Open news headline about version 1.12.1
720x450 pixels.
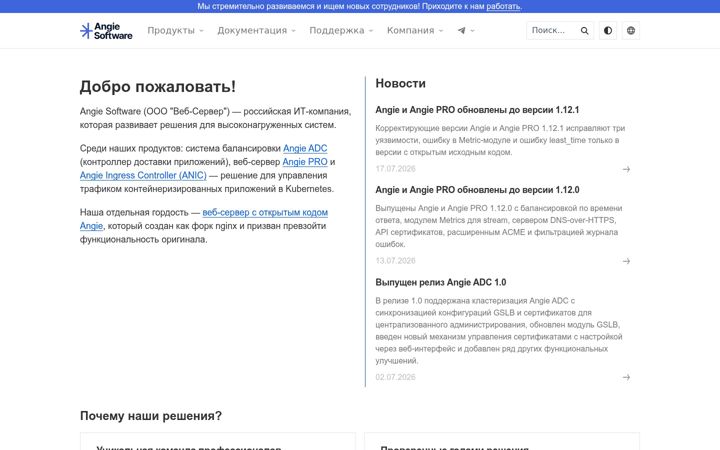tap(477, 110)
